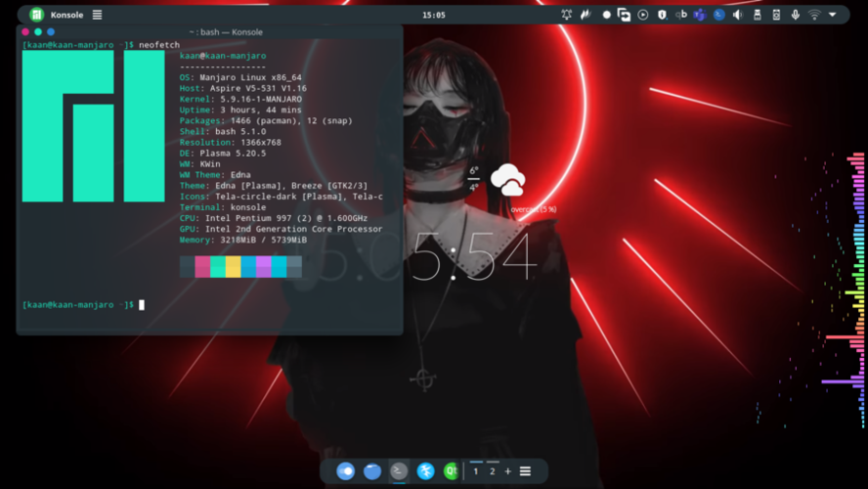Maximize Konsole using the blue titlebar button
Viewport: 868px width, 489px height.
coord(51,32)
